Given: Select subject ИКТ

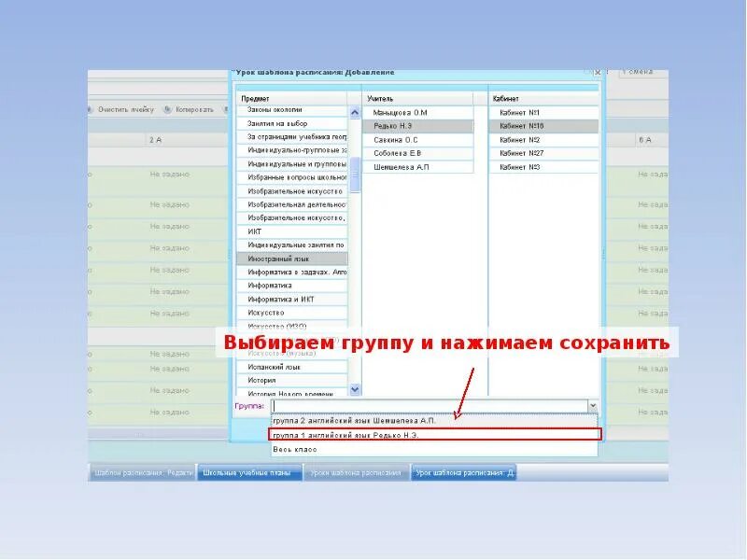Looking at the screenshot, I should point(292,231).
